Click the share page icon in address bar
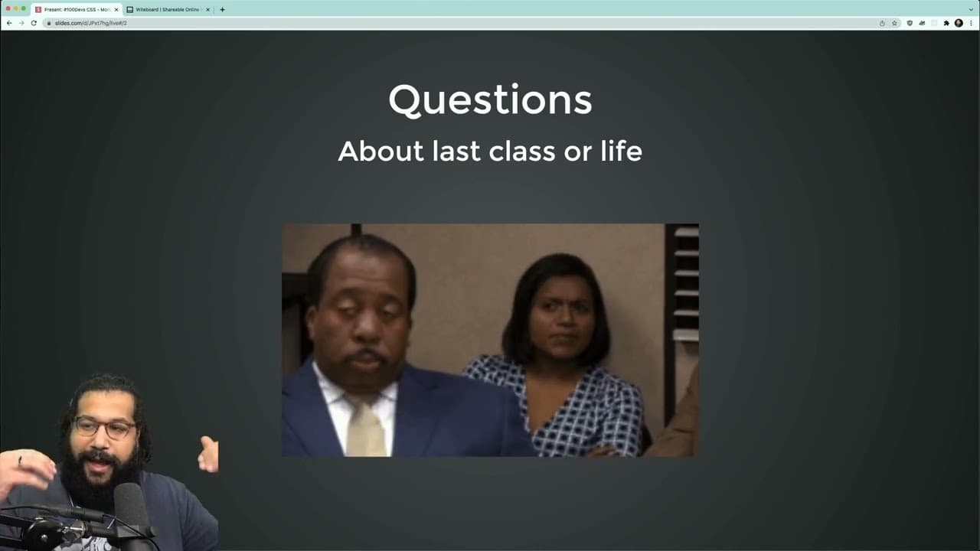Viewport: 980px width, 551px height. (882, 23)
